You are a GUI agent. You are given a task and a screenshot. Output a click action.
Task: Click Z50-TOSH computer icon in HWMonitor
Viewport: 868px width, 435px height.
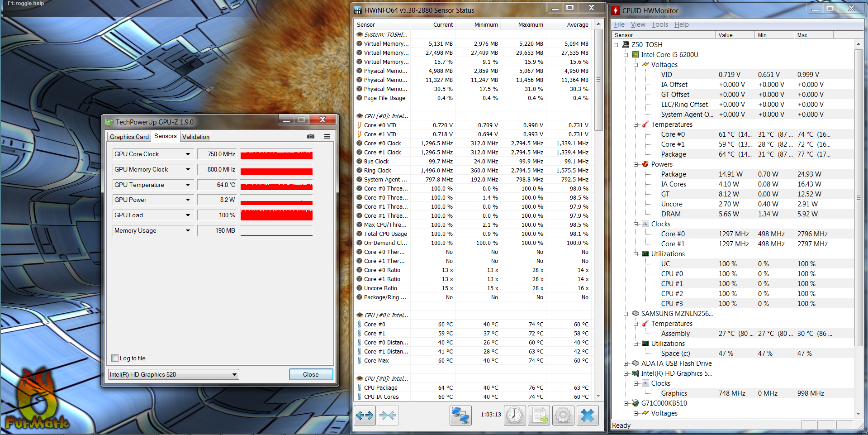pos(626,44)
